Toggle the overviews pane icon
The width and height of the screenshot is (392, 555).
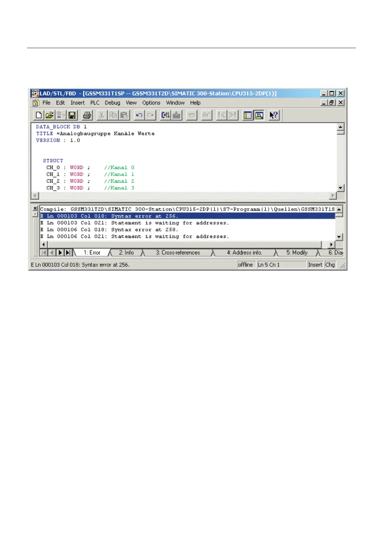coord(248,115)
